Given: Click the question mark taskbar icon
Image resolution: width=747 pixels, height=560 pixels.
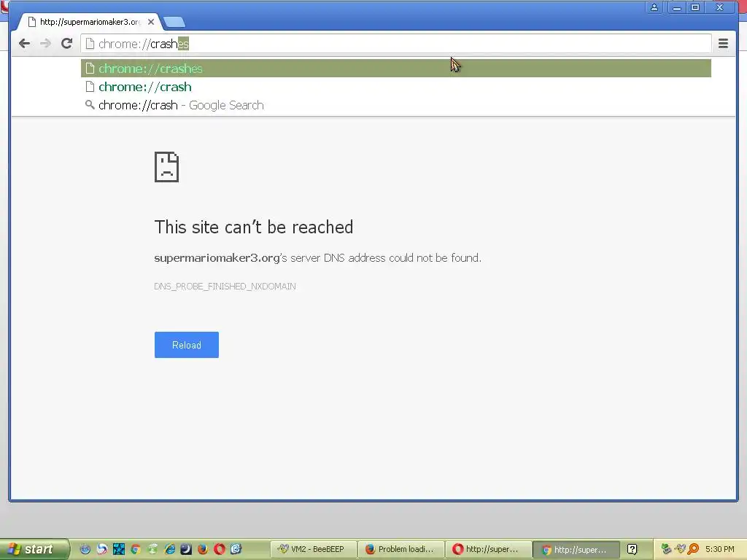Looking at the screenshot, I should tap(632, 549).
